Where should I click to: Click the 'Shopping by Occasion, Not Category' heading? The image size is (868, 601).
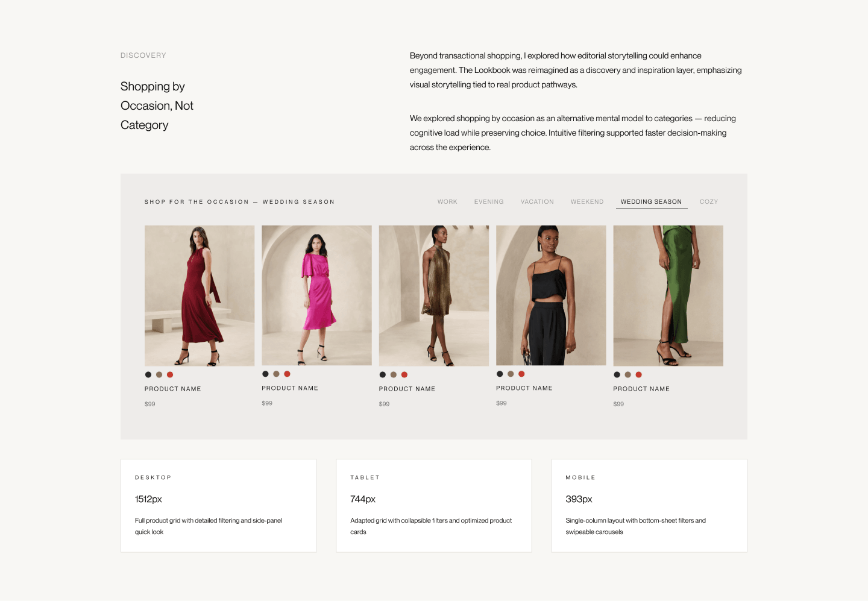click(157, 105)
